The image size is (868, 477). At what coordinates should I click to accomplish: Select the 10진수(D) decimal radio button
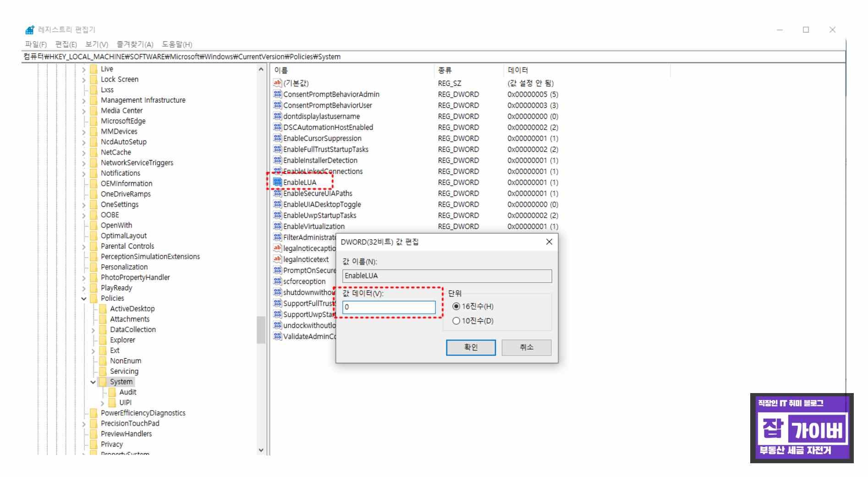456,321
